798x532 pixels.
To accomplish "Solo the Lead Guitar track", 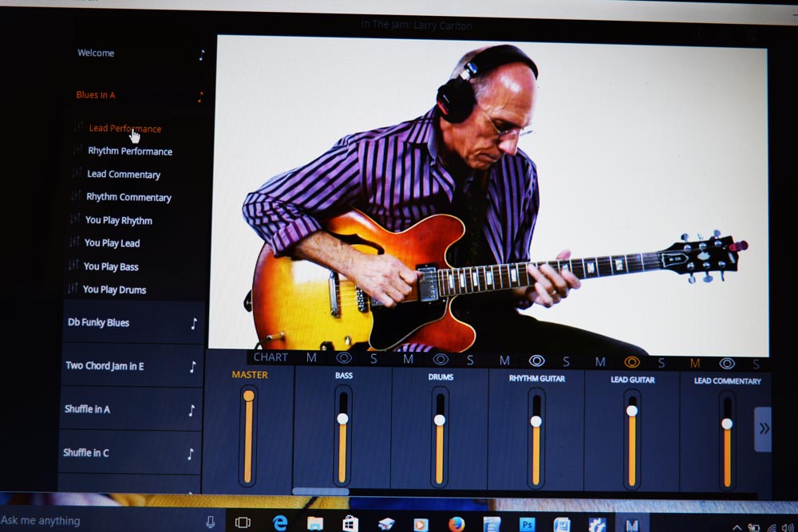I will click(661, 363).
